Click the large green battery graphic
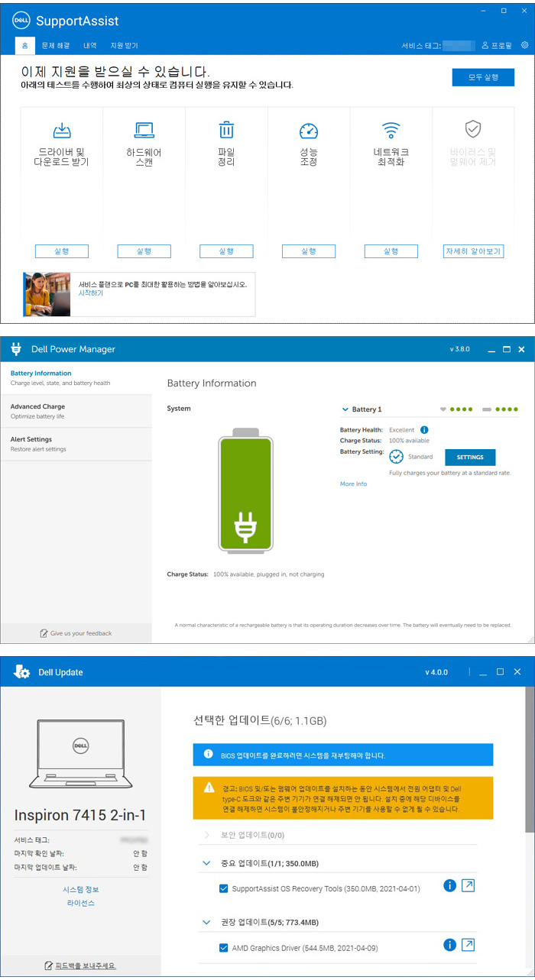This screenshot has width=535, height=980. (x=245, y=491)
